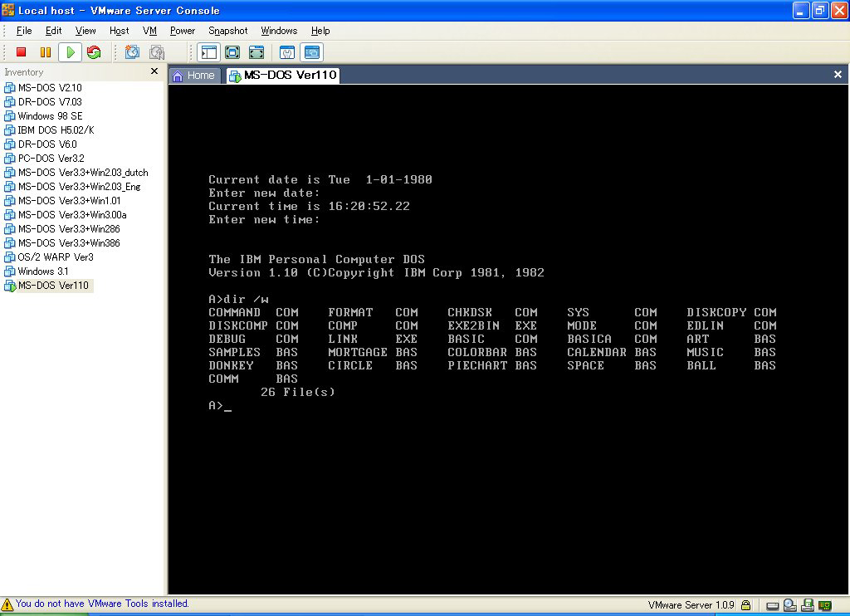Toggle the inventory sidebar view icon
850x616 pixels.
click(208, 52)
